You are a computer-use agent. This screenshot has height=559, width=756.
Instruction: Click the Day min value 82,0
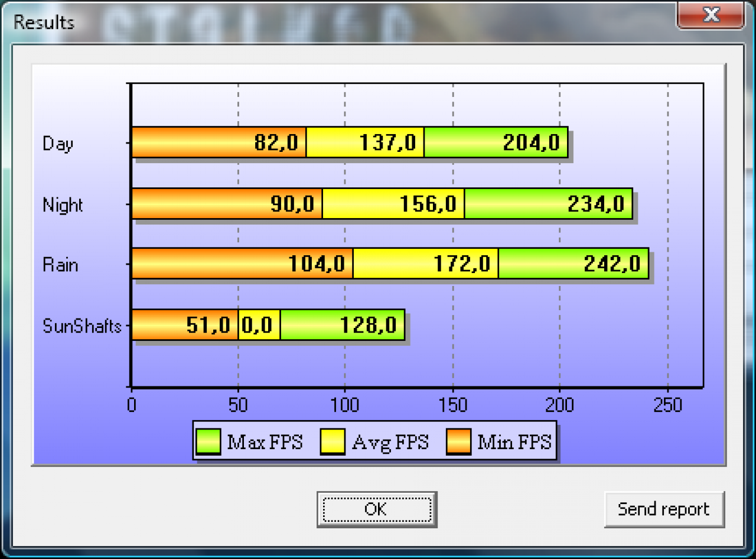(276, 142)
